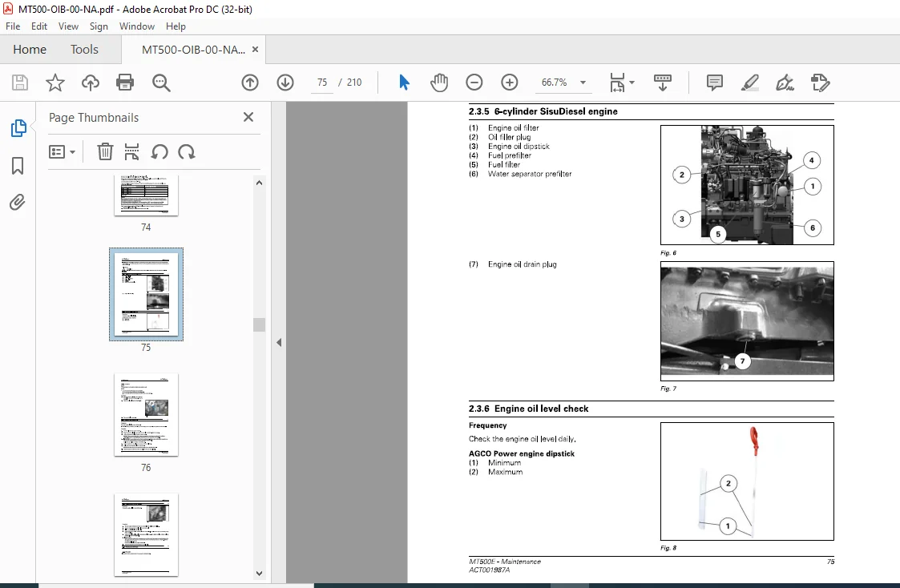Open the Find text magnifier

click(x=161, y=83)
